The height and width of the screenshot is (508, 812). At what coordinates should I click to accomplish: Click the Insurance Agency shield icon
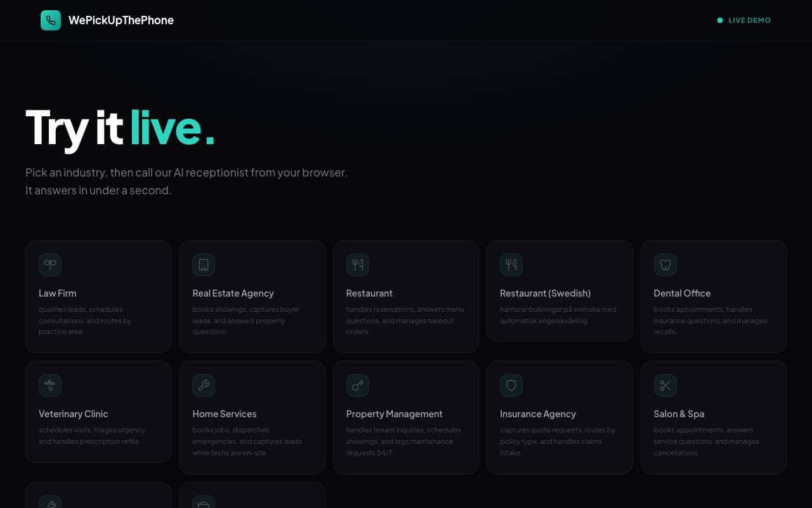click(x=511, y=385)
